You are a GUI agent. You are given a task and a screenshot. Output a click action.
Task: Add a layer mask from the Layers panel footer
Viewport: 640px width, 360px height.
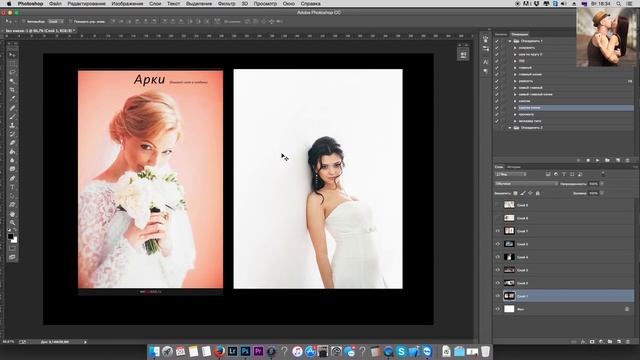pyautogui.click(x=592, y=342)
